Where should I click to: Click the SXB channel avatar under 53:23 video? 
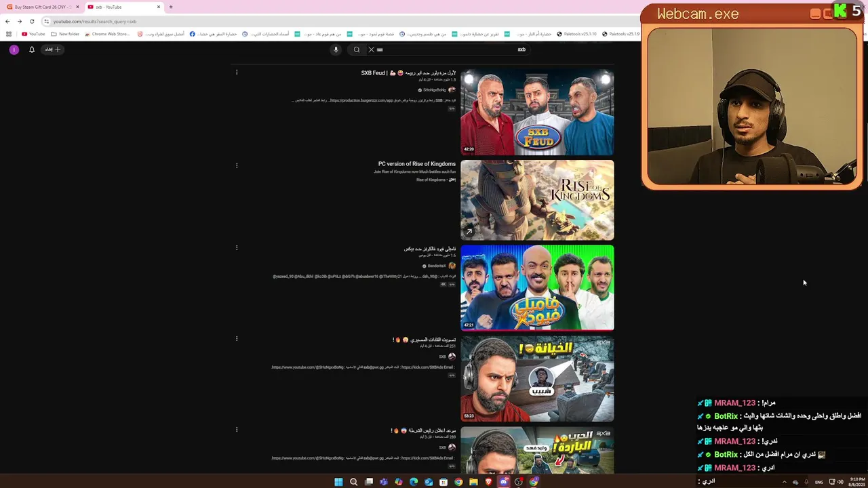[x=452, y=357]
